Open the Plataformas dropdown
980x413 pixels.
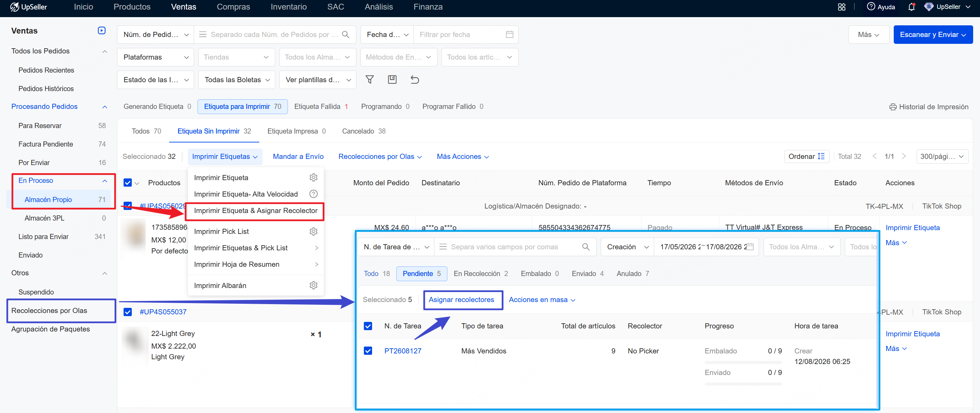coord(156,57)
